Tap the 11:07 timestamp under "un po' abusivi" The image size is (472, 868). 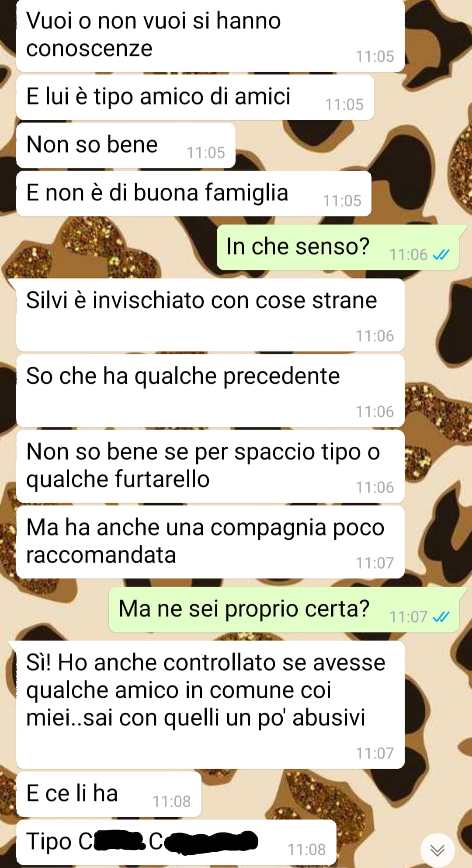[375, 753]
